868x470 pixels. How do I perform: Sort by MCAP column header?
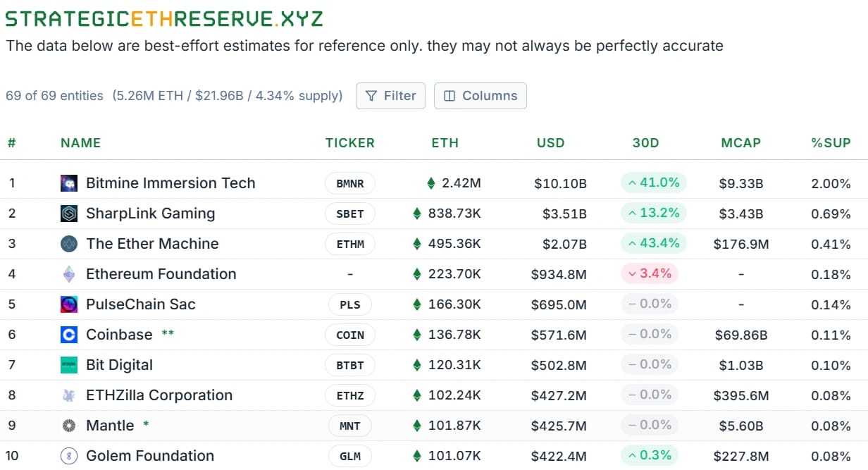[x=740, y=143]
